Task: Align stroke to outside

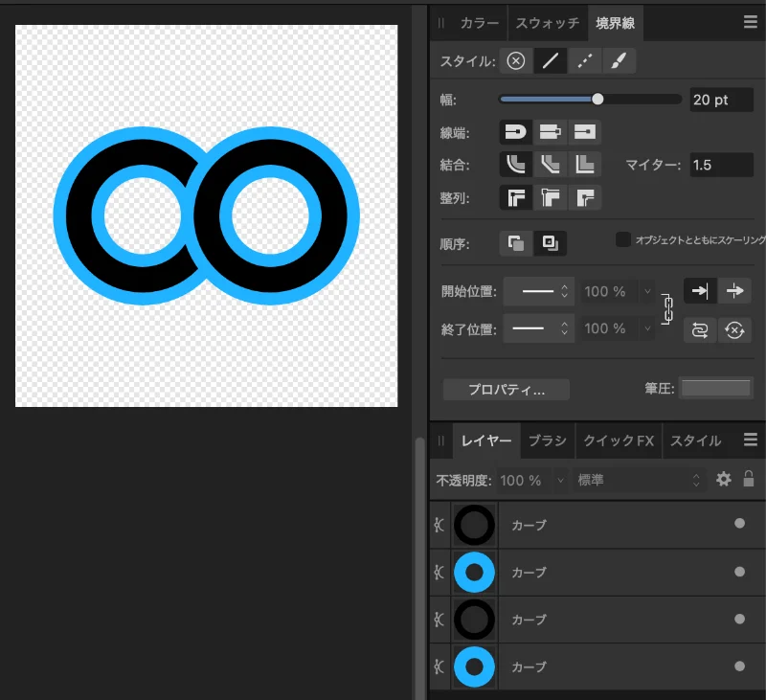Action: click(584, 198)
